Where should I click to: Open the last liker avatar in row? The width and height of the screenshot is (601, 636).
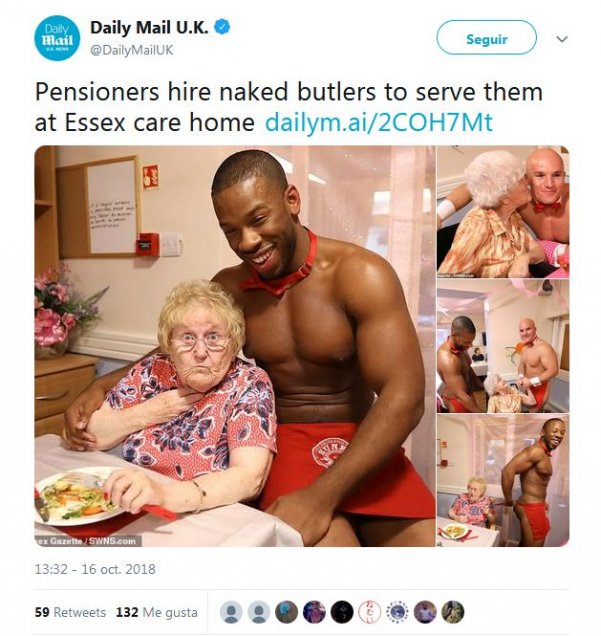[453, 612]
